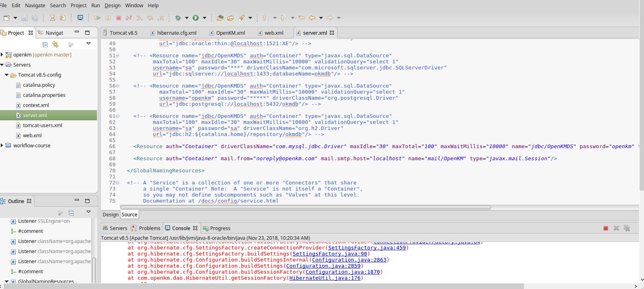Expand the openkm project tree node
Screen dimensions: 644x289
pyautogui.click(x=2, y=54)
